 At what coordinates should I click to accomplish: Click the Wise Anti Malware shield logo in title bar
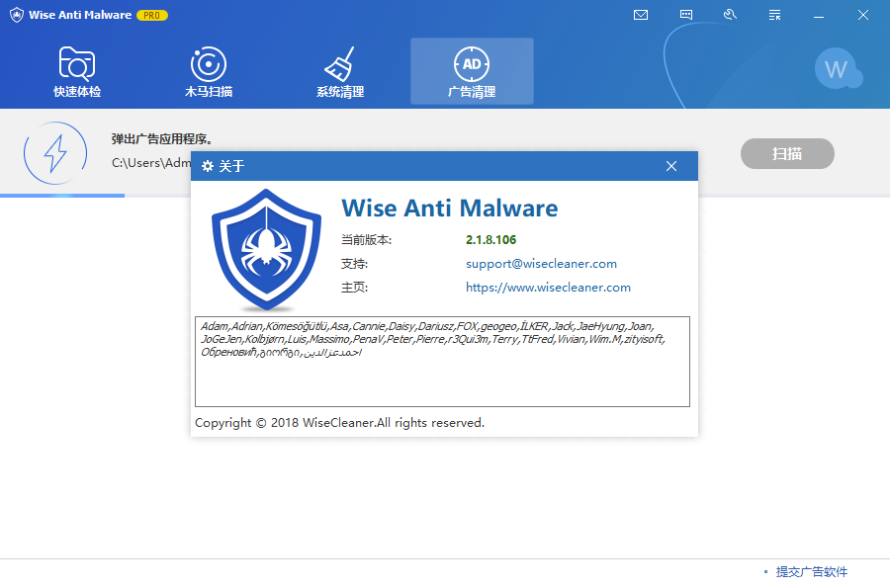click(x=17, y=15)
